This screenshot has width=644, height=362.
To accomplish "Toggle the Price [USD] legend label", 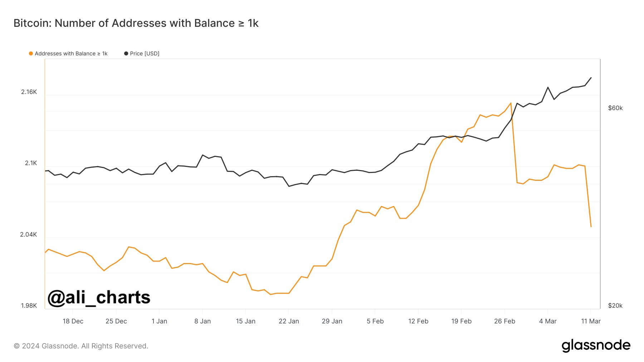I will [x=145, y=54].
